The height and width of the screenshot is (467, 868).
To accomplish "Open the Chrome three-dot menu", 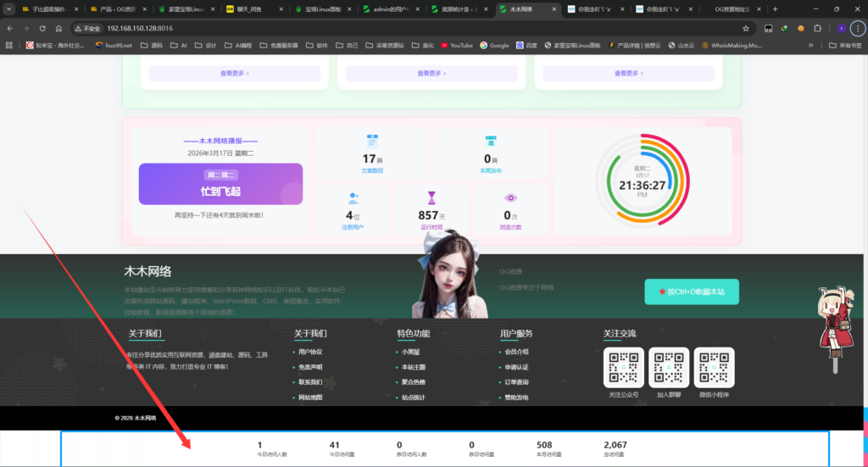I will 858,28.
